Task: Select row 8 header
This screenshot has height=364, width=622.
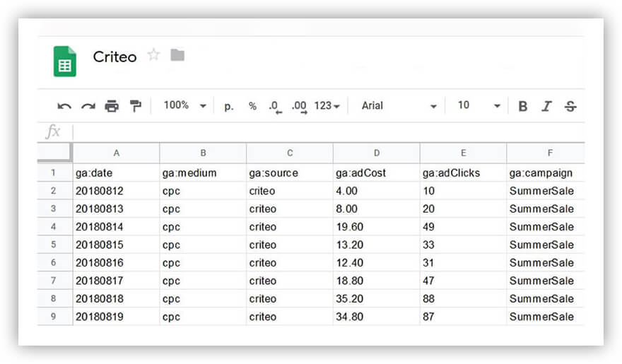Action: [x=53, y=298]
